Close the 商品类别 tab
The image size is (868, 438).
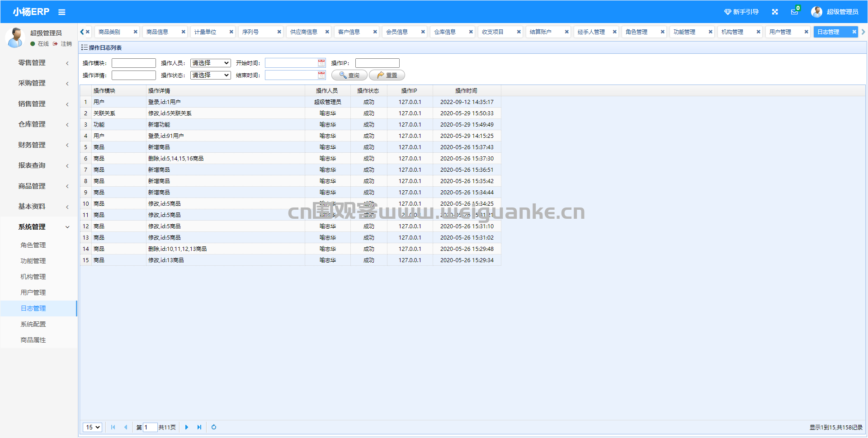tap(135, 32)
